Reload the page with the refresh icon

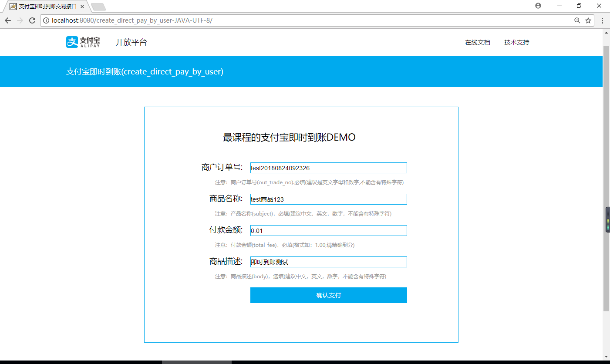click(32, 20)
